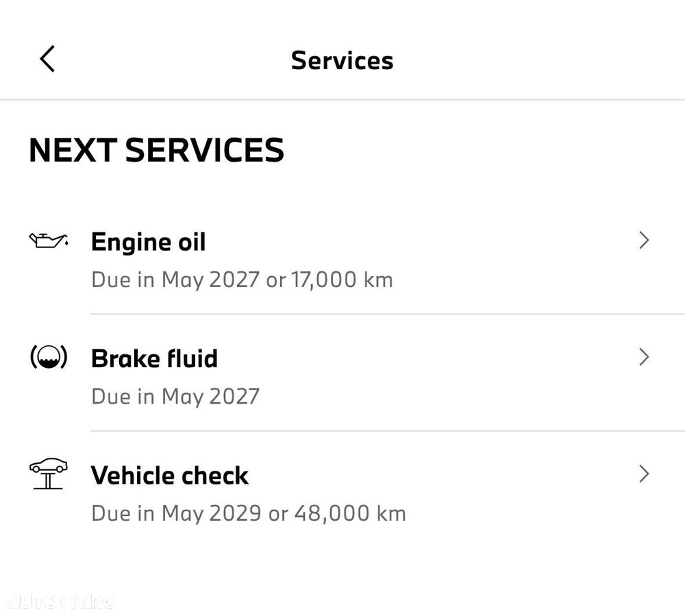Open Brake fluid details using its chevron
The image size is (685, 616).
tap(643, 357)
